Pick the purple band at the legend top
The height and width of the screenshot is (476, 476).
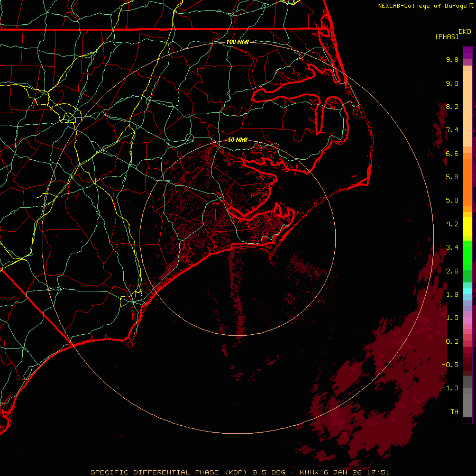point(467,53)
